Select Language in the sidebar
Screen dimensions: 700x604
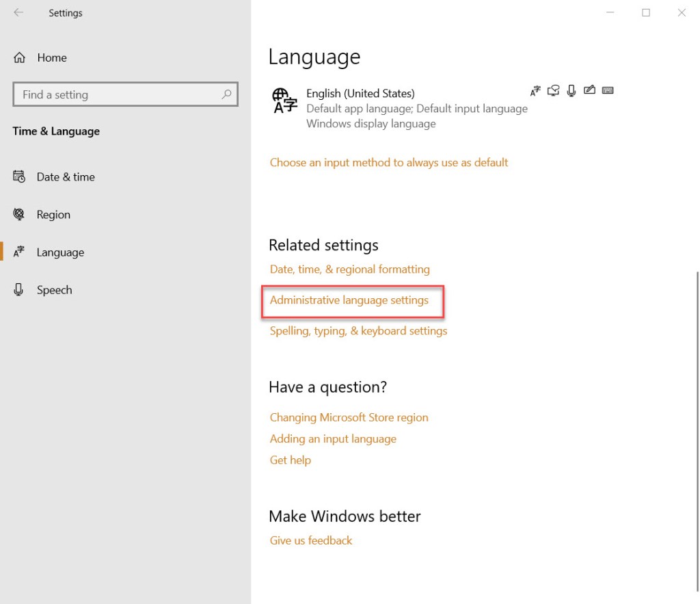point(60,252)
